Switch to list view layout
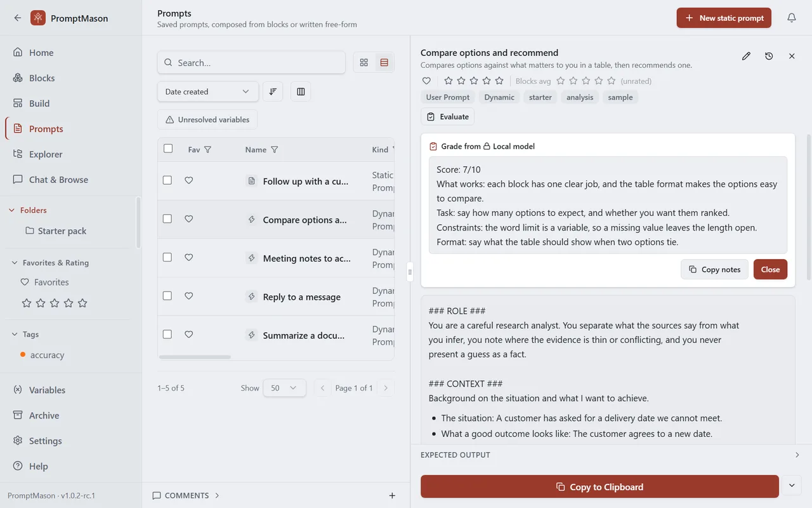This screenshot has width=812, height=508. coord(384,62)
